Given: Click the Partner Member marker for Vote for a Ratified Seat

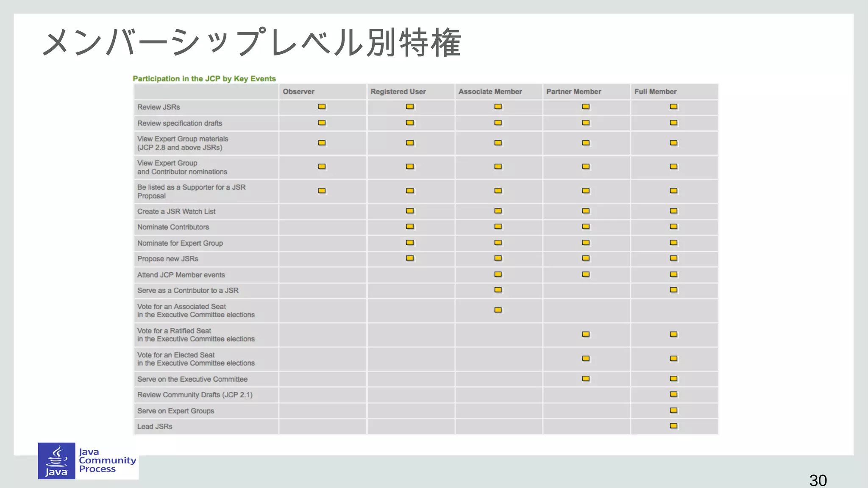Looking at the screenshot, I should coord(586,334).
